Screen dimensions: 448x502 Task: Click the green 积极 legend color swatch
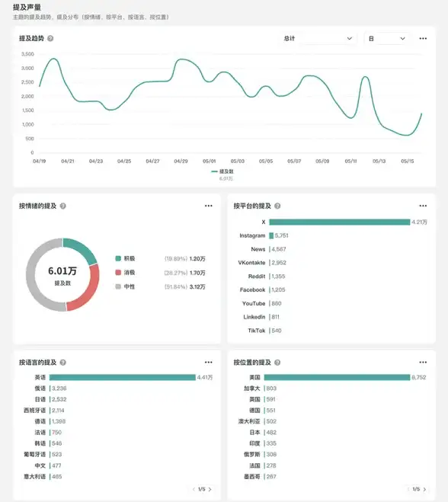tap(118, 258)
